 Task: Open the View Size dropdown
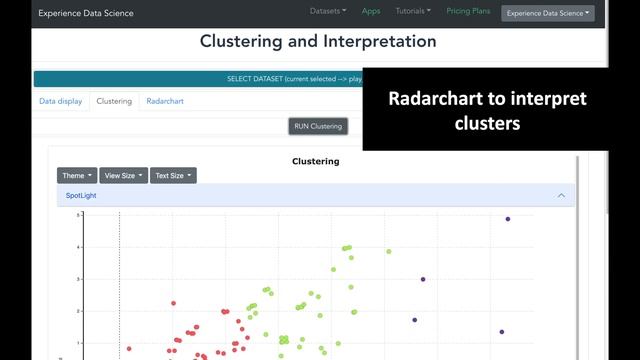123,176
